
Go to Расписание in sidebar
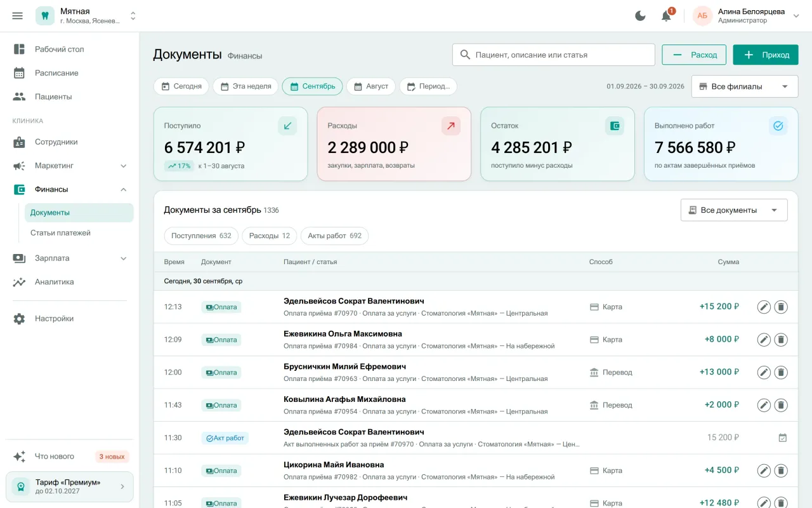[70, 73]
